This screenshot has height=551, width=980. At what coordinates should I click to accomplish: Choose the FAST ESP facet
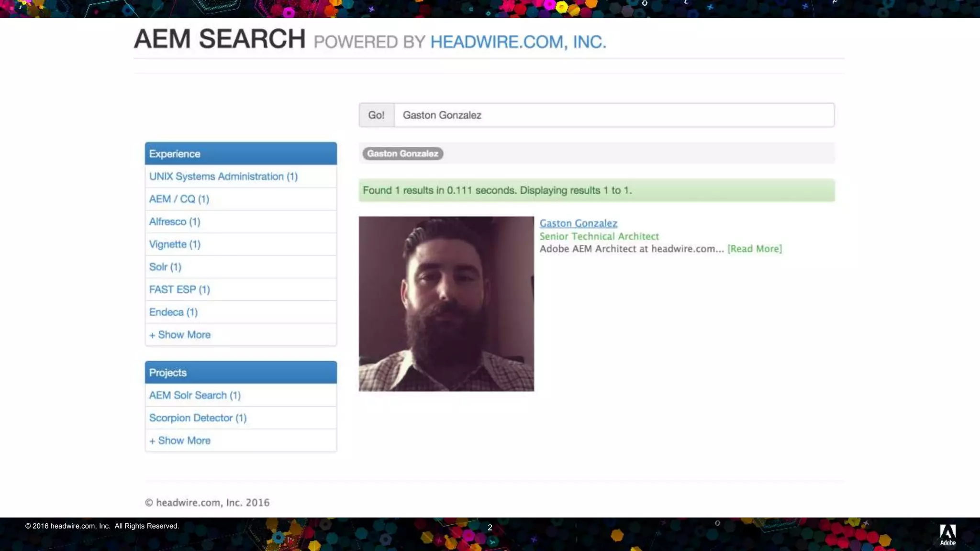(x=179, y=290)
